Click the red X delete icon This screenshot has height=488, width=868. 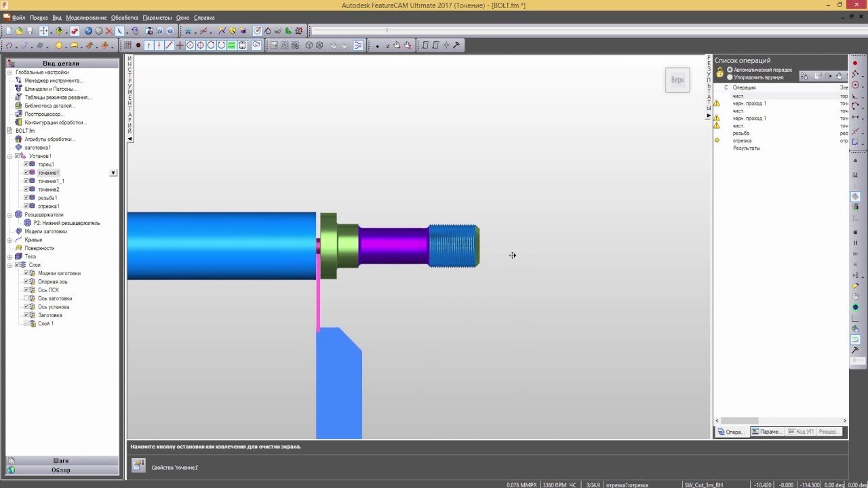109,30
